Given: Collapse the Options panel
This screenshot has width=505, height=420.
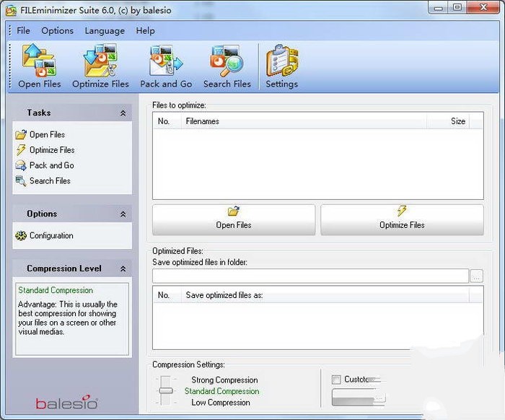Looking at the screenshot, I should (123, 214).
